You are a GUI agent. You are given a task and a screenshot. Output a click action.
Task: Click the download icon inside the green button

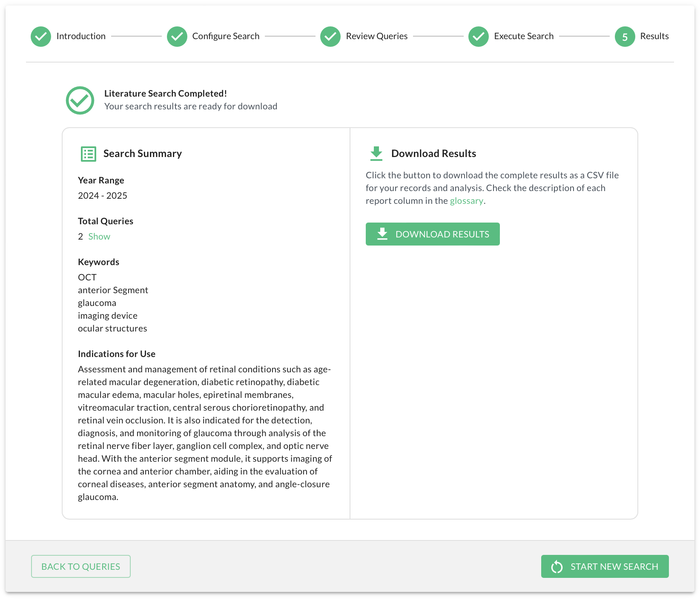tap(382, 234)
